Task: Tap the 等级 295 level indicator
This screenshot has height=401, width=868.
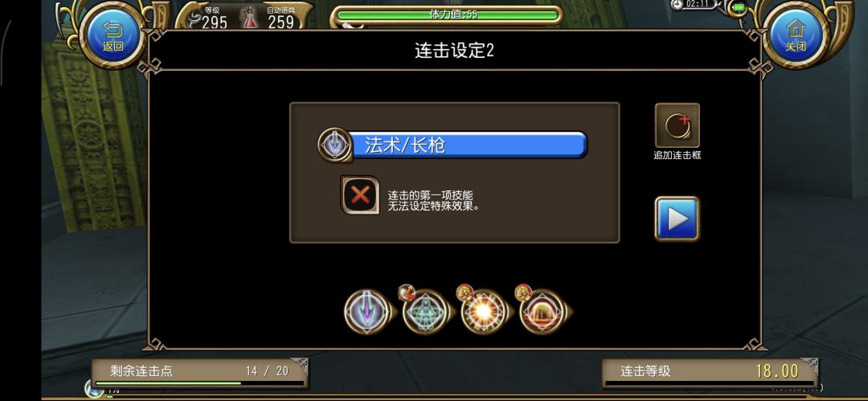Action: pyautogui.click(x=211, y=18)
